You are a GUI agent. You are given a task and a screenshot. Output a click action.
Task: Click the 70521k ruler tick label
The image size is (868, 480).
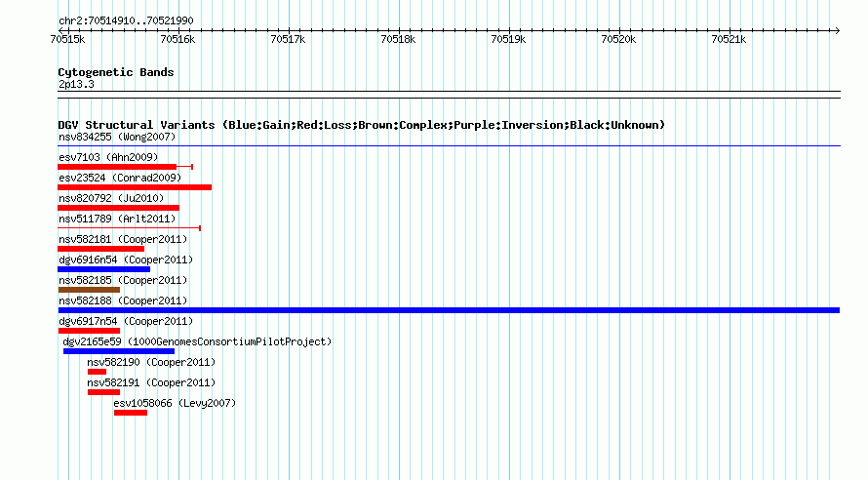pos(729,39)
